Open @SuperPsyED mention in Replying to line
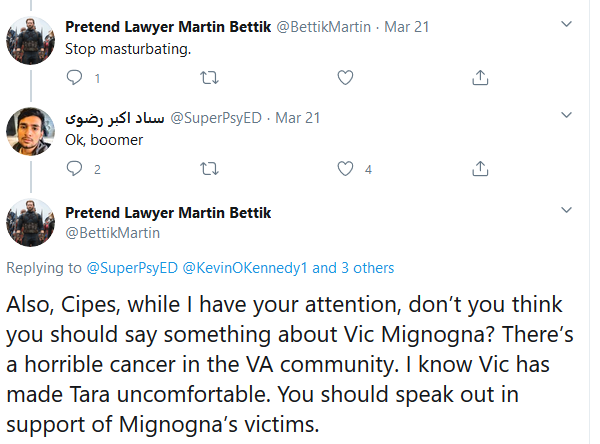This screenshot has height=444, width=600. 132,268
